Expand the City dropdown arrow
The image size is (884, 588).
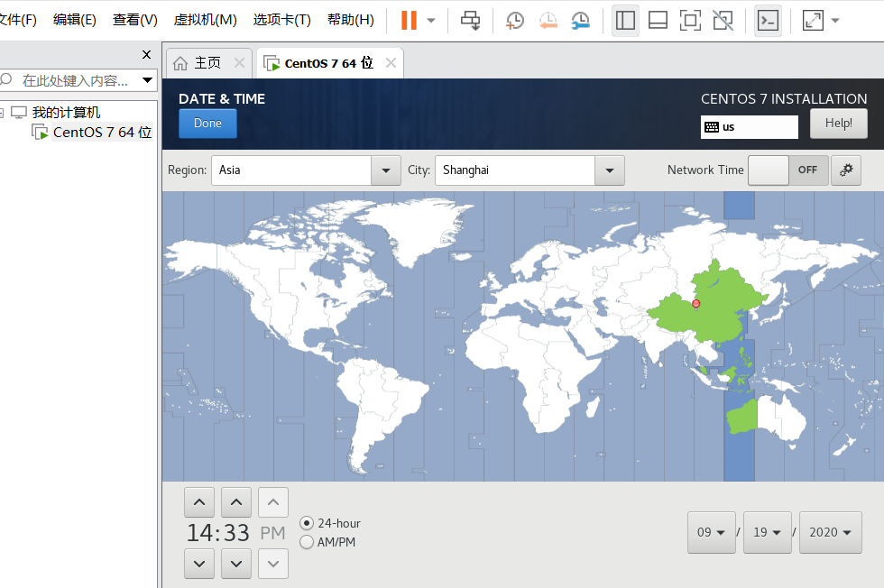coord(610,170)
